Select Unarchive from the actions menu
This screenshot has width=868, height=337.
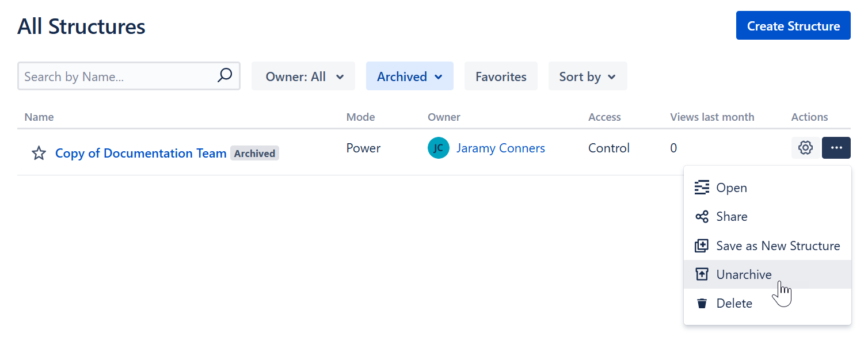744,275
